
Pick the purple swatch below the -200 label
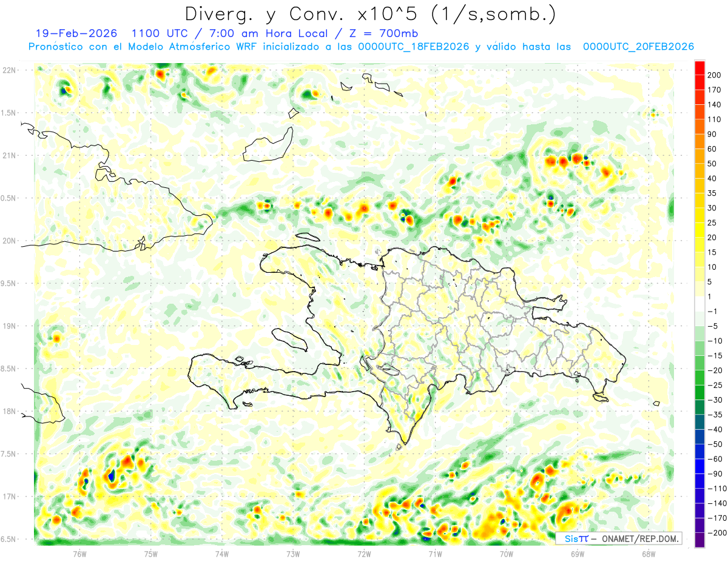click(699, 540)
